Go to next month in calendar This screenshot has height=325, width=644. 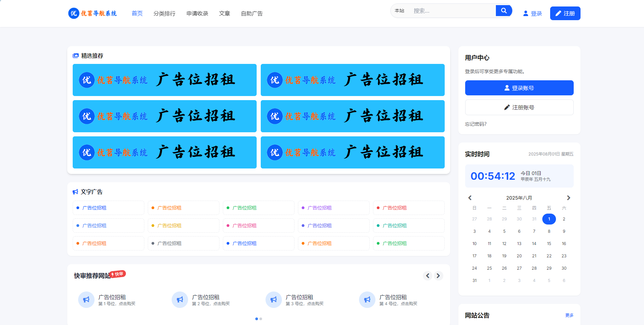tap(568, 198)
